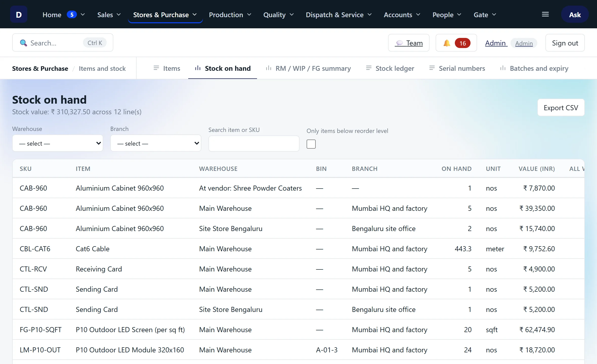
Task: Open the Admin user link
Action: pyautogui.click(x=496, y=43)
